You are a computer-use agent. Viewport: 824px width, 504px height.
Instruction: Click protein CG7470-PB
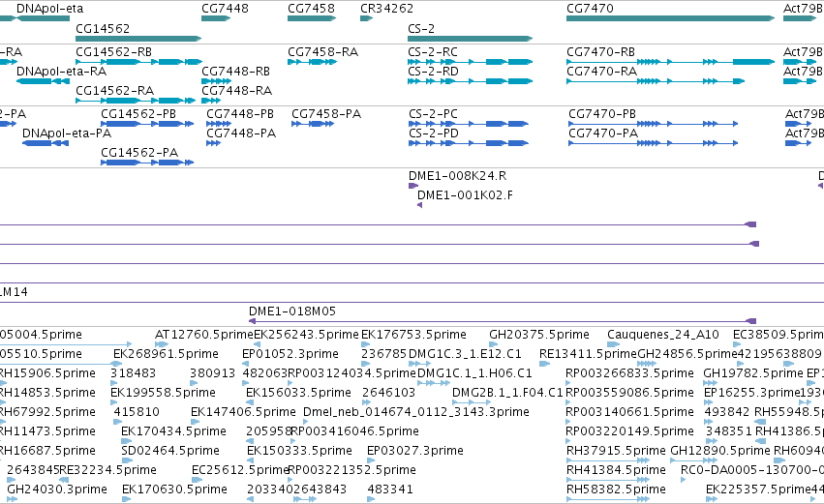coord(654,124)
